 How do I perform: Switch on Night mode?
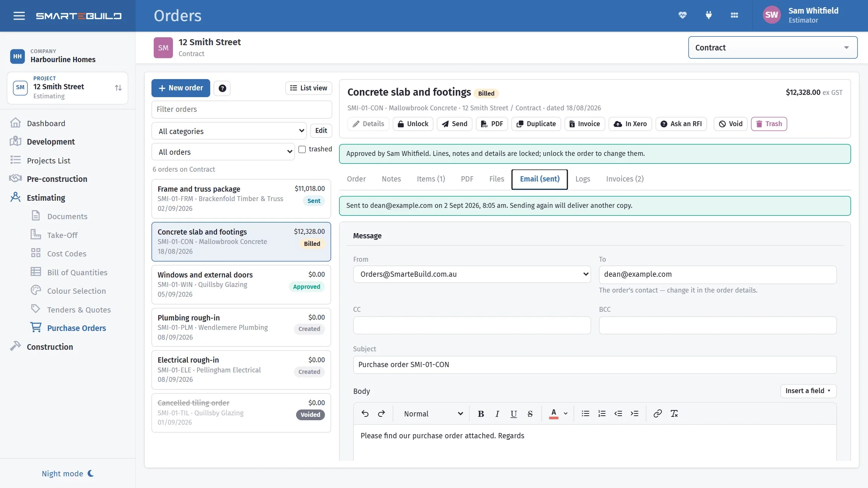[68, 473]
